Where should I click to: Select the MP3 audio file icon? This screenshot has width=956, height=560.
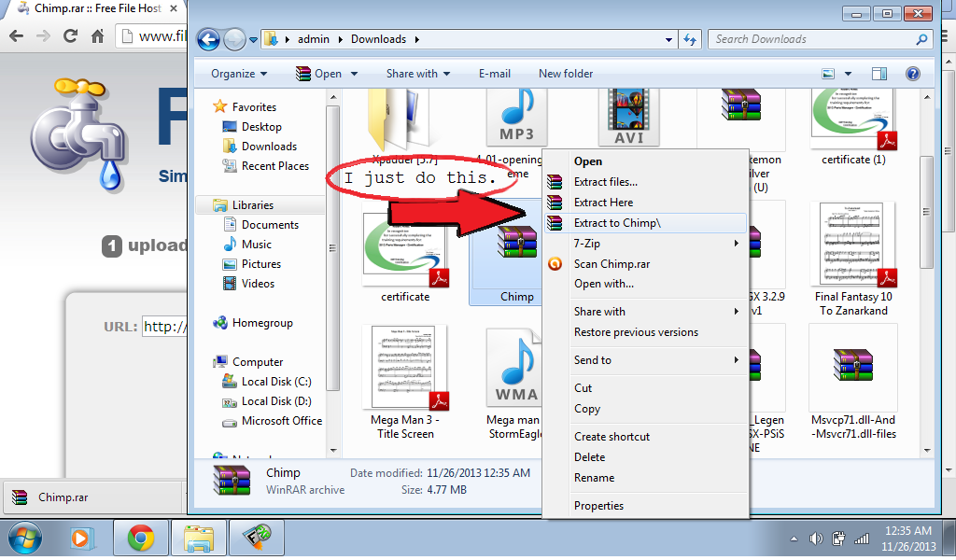517,116
